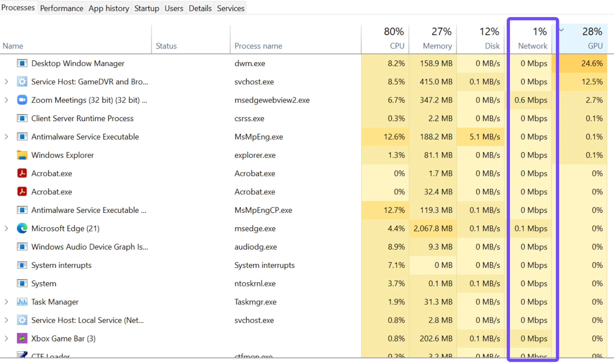Click the Acrobat icon in the 1.7 MB row

point(22,173)
